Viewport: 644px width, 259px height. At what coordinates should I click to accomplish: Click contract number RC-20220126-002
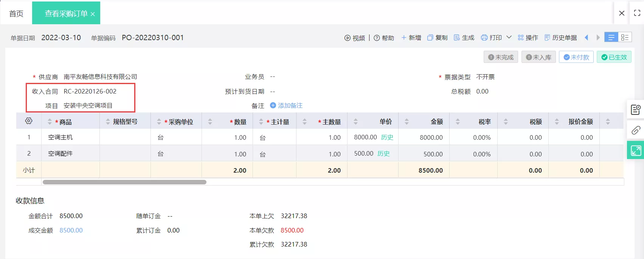[90, 91]
